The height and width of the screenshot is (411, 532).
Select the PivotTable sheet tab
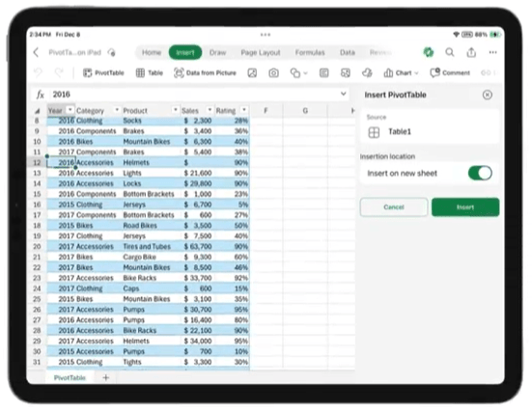click(x=70, y=377)
